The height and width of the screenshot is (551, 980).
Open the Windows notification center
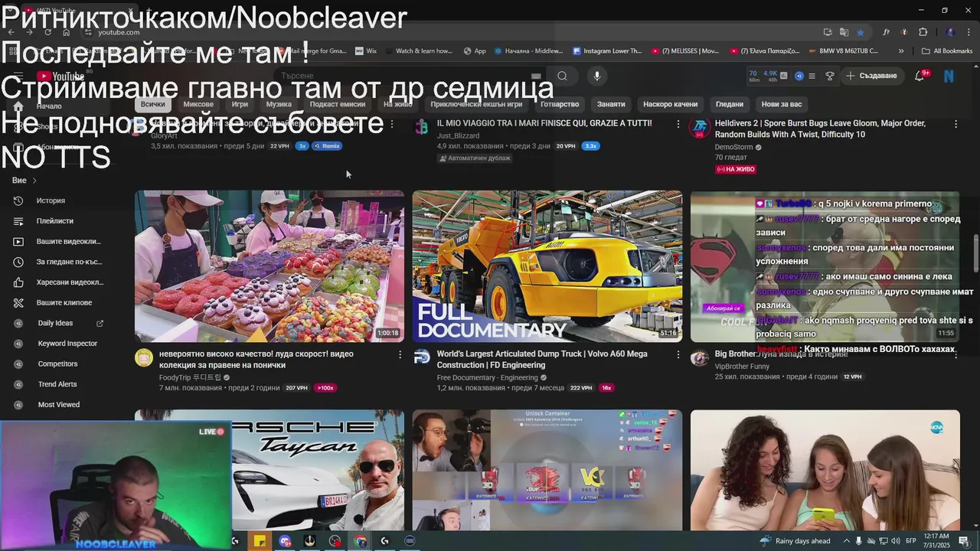click(x=964, y=541)
